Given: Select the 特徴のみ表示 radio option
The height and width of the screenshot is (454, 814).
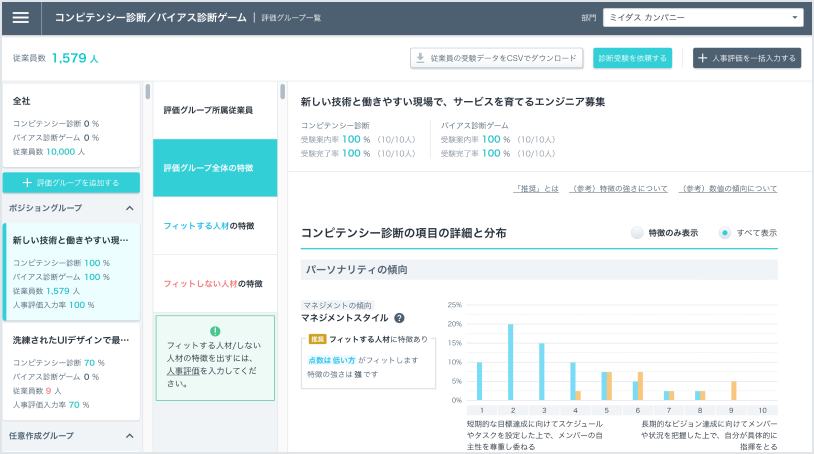Looking at the screenshot, I should (x=637, y=232).
